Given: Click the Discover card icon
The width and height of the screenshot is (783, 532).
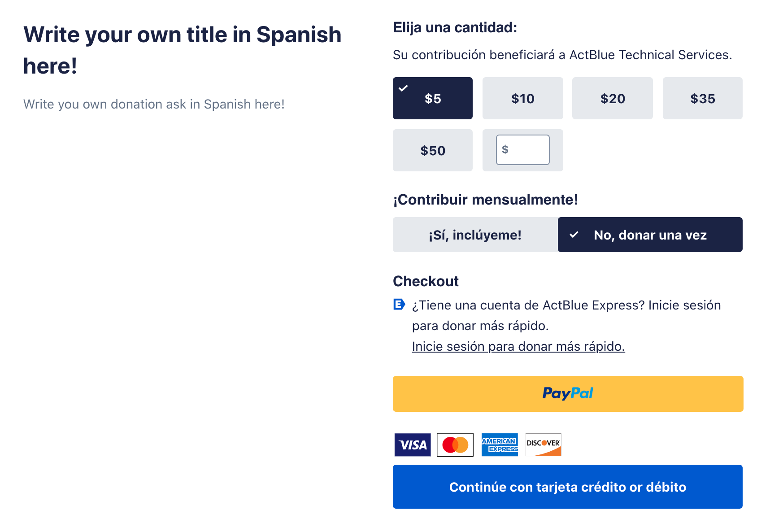Looking at the screenshot, I should (543, 445).
